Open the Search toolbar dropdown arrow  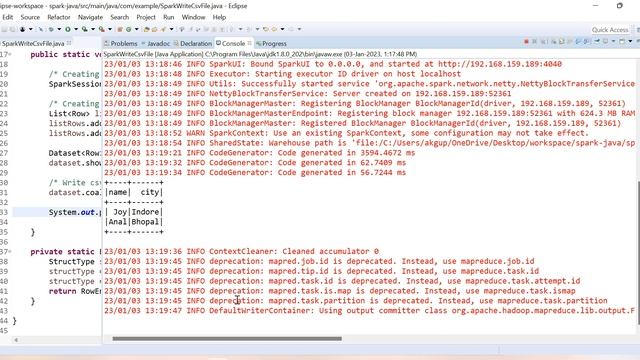tap(171, 29)
